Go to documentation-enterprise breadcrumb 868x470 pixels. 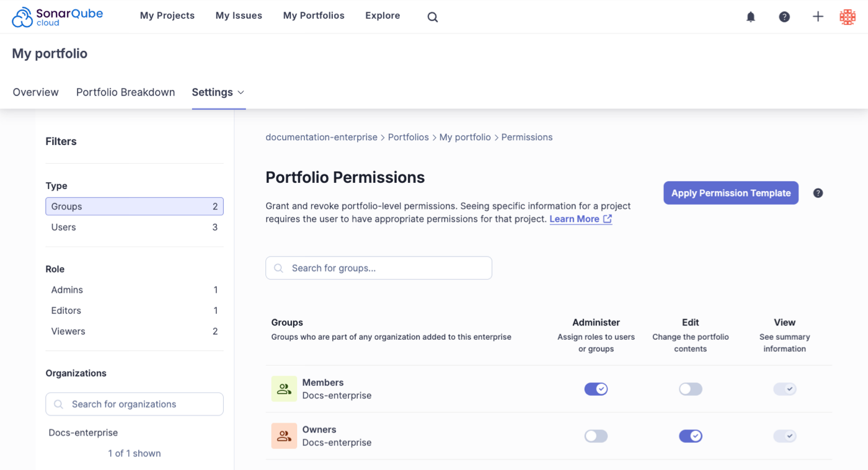tap(321, 137)
